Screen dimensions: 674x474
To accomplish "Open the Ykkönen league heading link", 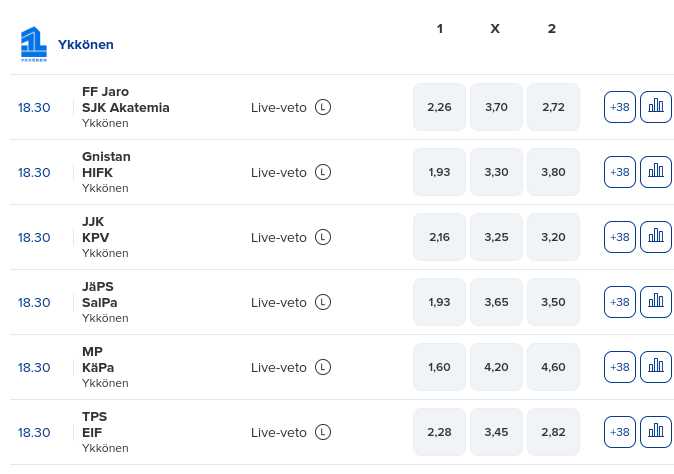I will 86,45.
